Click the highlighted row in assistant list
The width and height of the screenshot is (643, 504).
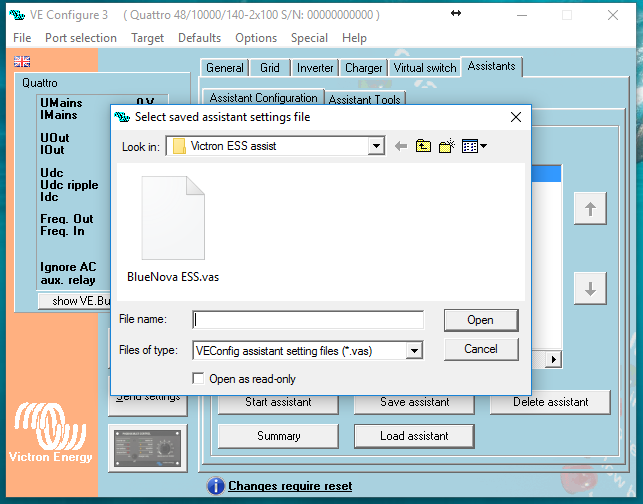point(546,173)
